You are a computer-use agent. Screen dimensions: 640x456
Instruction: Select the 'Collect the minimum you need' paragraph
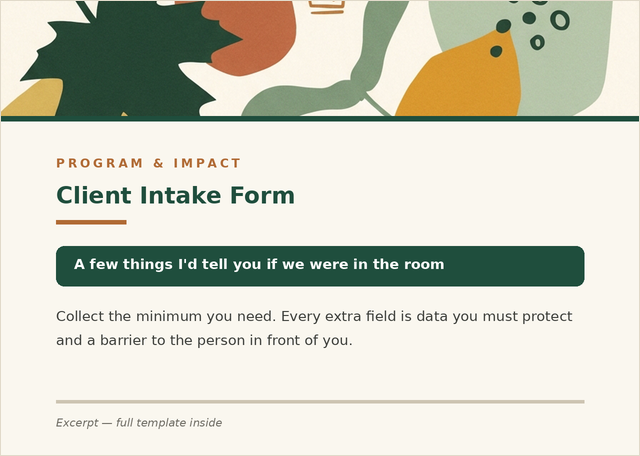314,328
